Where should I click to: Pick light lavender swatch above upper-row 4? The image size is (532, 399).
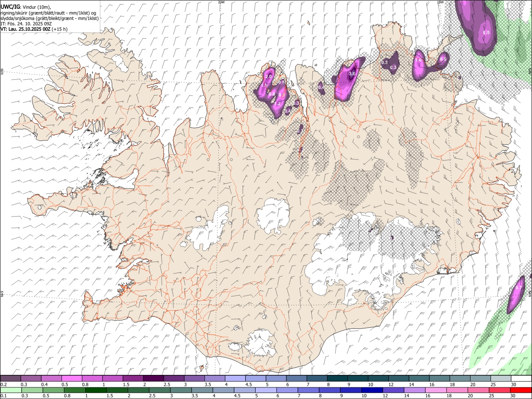235,379
